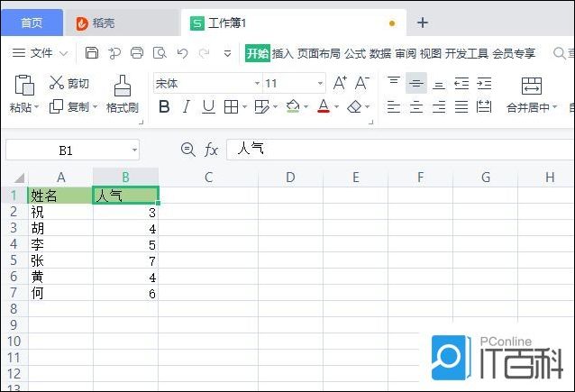The width and height of the screenshot is (575, 392).
Task: Click the fx insert function icon
Action: pyautogui.click(x=211, y=150)
